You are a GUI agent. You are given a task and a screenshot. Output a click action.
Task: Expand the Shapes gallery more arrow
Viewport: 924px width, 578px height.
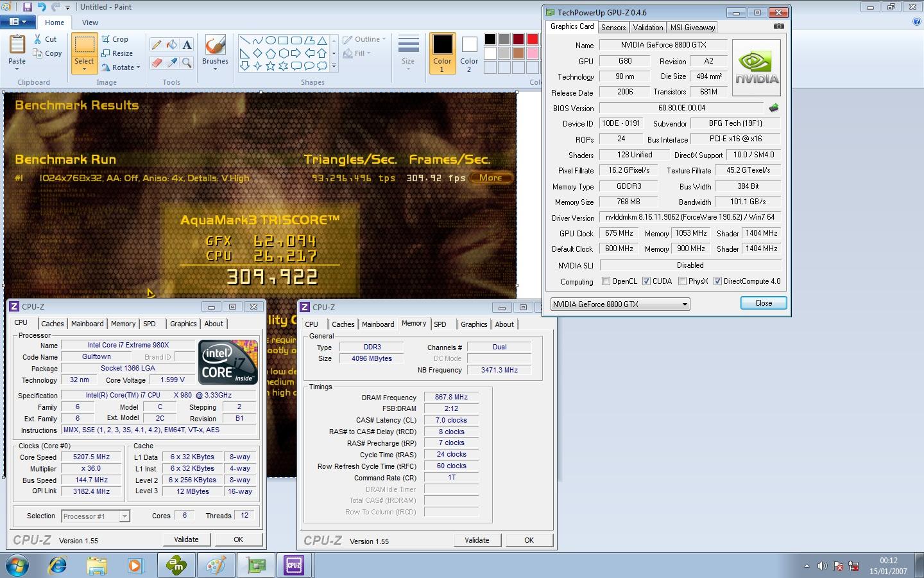(x=334, y=66)
